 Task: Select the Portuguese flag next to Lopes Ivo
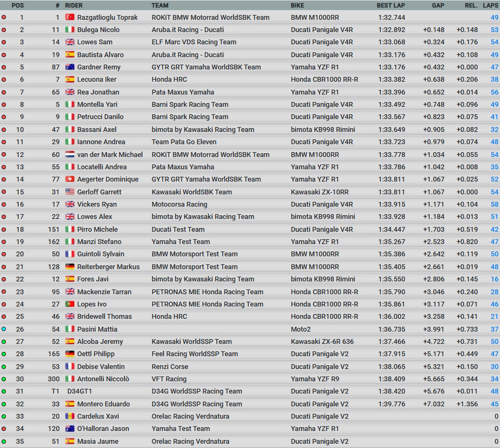pyautogui.click(x=69, y=304)
